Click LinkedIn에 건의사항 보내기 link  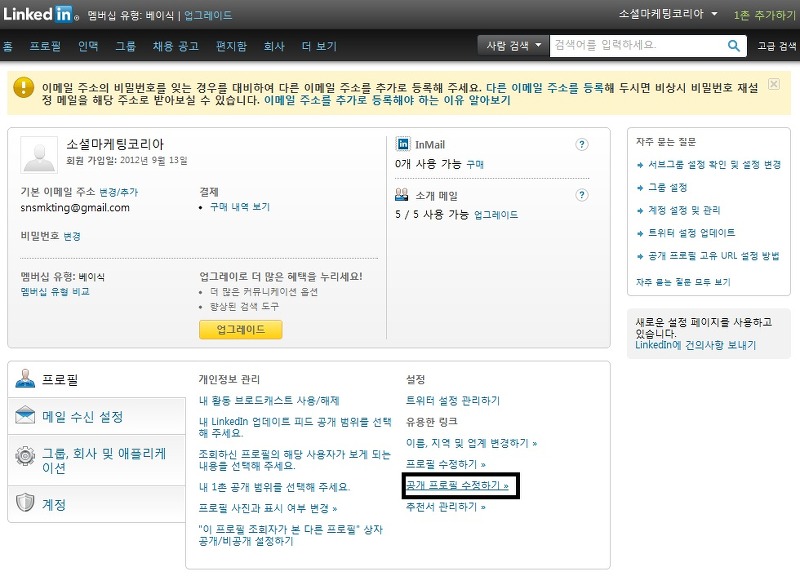(x=695, y=345)
